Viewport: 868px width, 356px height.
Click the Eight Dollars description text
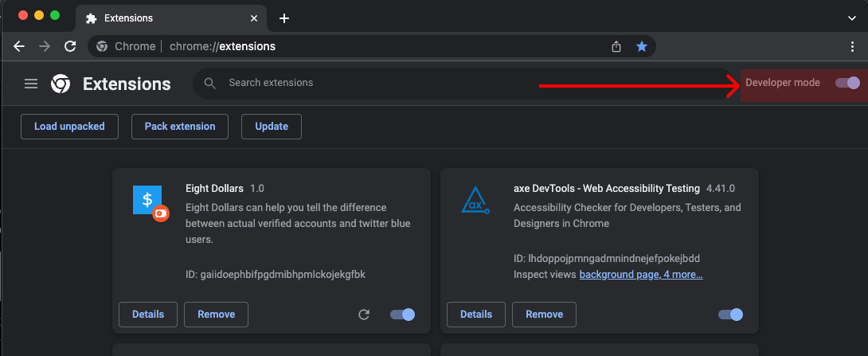[298, 224]
